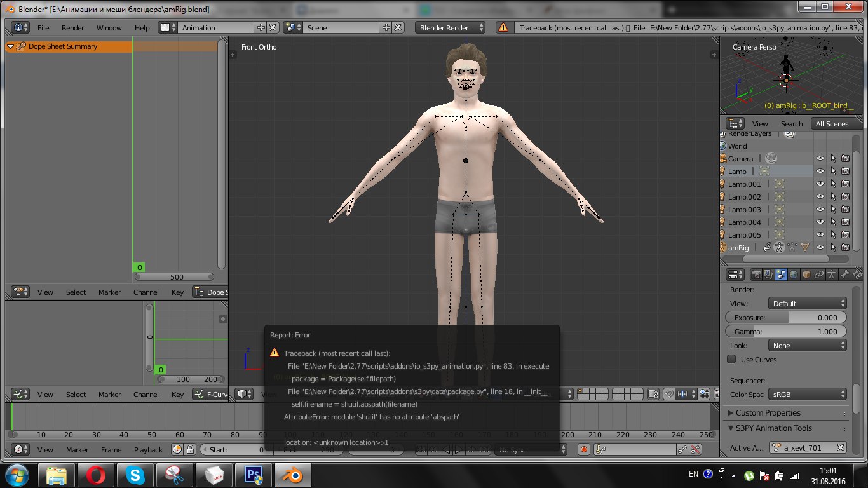Screen dimensions: 868x488
Task: Open the Timeline editor type selector
Action: 20,449
